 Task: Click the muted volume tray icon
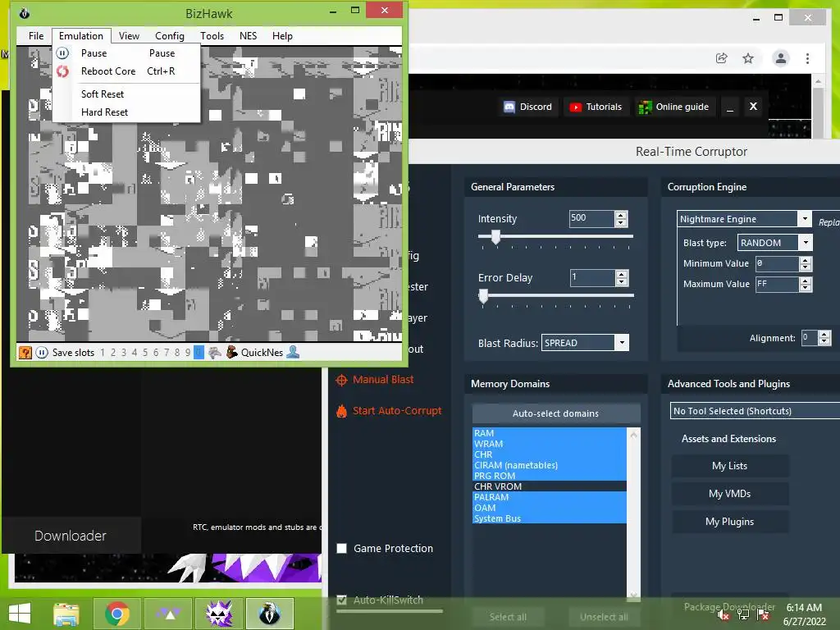pyautogui.click(x=724, y=614)
